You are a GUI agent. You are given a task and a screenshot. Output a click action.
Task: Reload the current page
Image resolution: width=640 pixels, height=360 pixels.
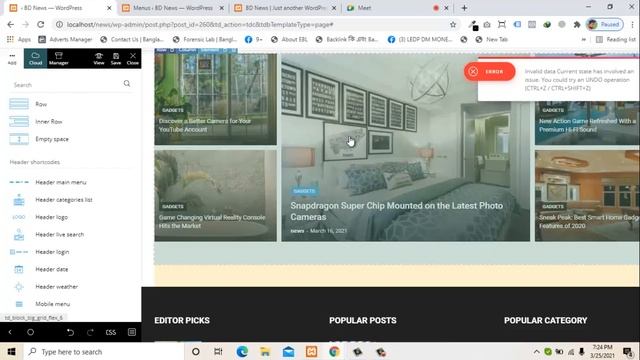(x=40, y=24)
